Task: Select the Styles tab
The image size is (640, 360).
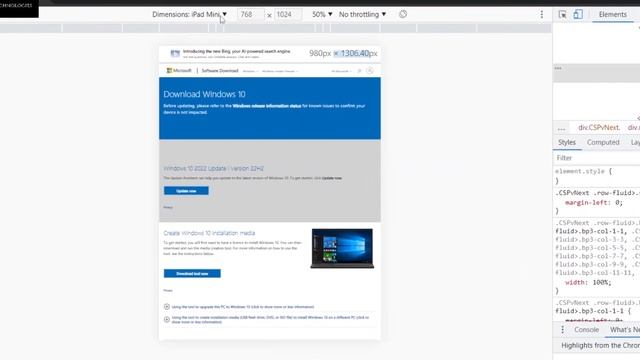Action: (567, 142)
